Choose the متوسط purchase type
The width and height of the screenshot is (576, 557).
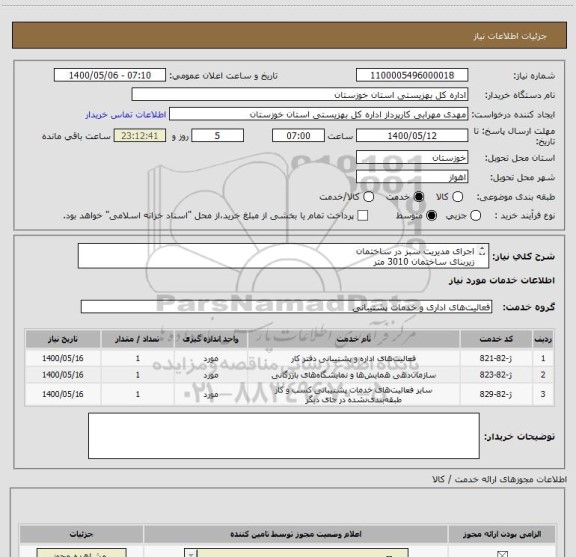tap(431, 216)
